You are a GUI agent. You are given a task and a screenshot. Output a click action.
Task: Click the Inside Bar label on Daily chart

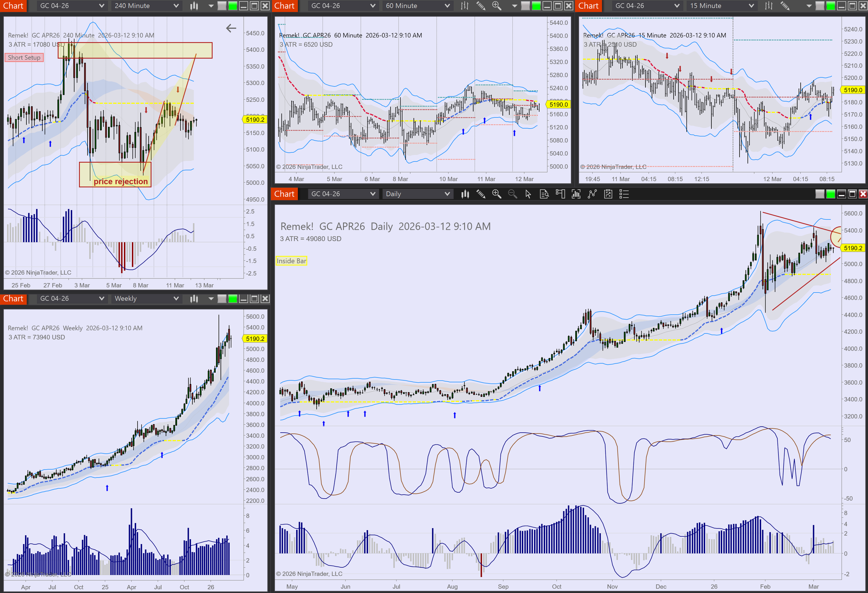coord(291,261)
